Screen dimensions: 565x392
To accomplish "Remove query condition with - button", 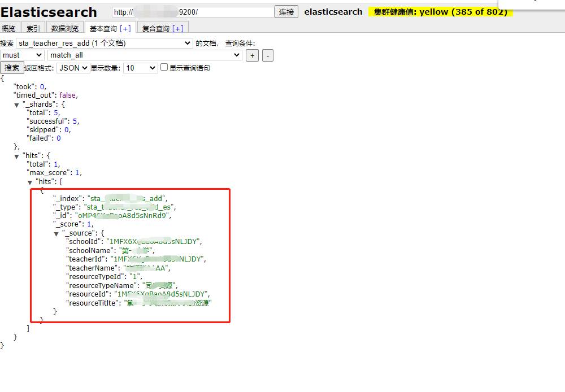I will [267, 55].
